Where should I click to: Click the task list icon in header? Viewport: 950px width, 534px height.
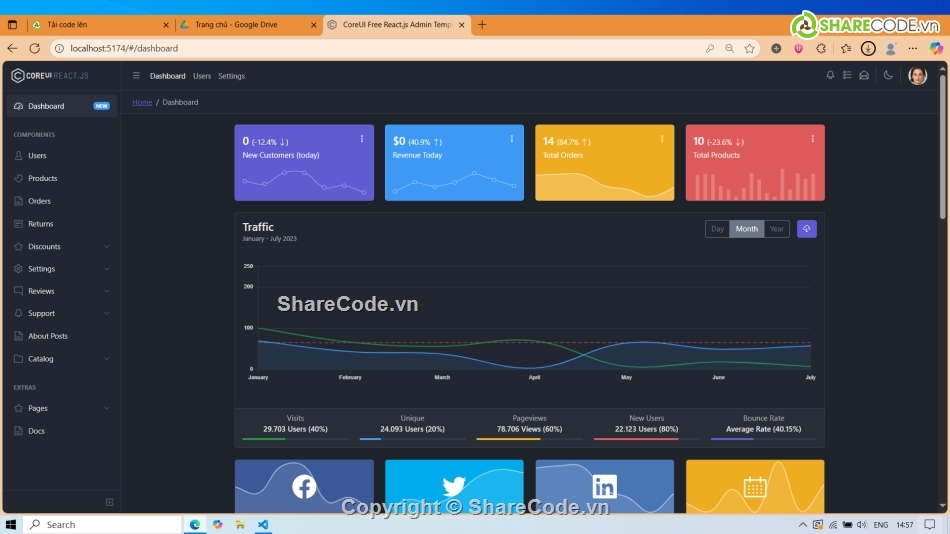[x=847, y=76]
